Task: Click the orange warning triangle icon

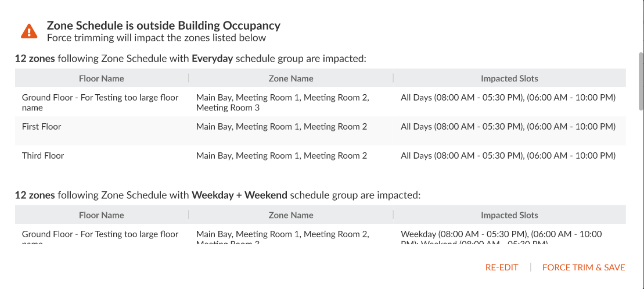Action: 29,31
